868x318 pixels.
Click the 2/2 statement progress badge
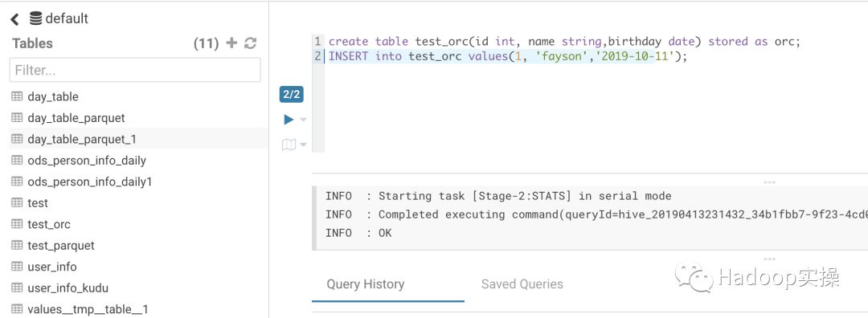[x=291, y=95]
